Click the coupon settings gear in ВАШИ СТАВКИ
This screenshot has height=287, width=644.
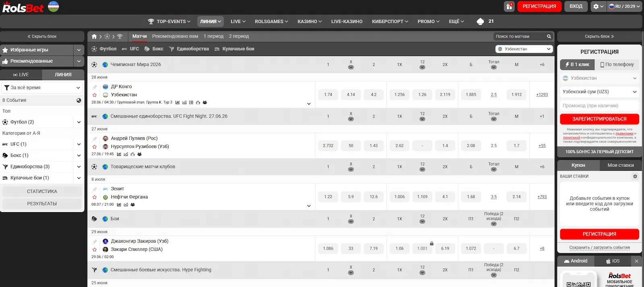click(635, 176)
